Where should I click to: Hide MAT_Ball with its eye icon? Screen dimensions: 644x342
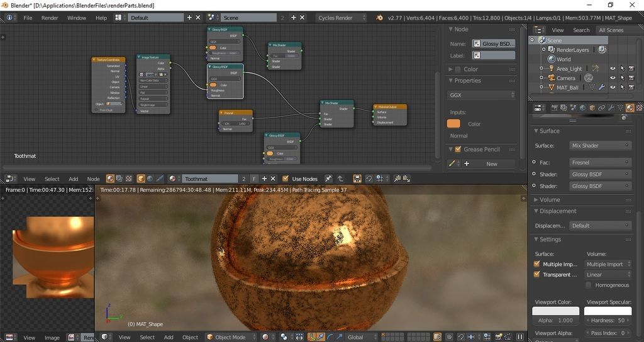click(x=613, y=87)
